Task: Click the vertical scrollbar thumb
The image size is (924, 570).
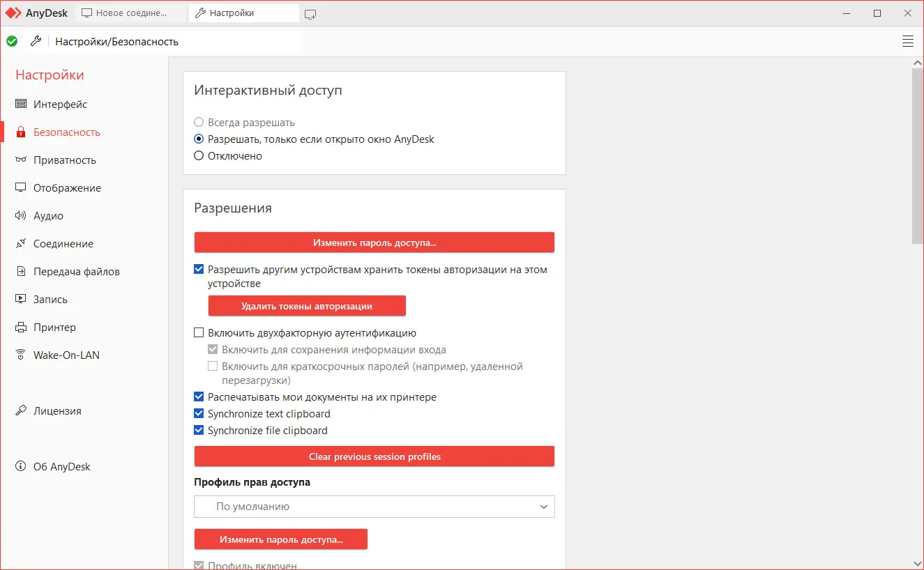Action: [x=918, y=155]
